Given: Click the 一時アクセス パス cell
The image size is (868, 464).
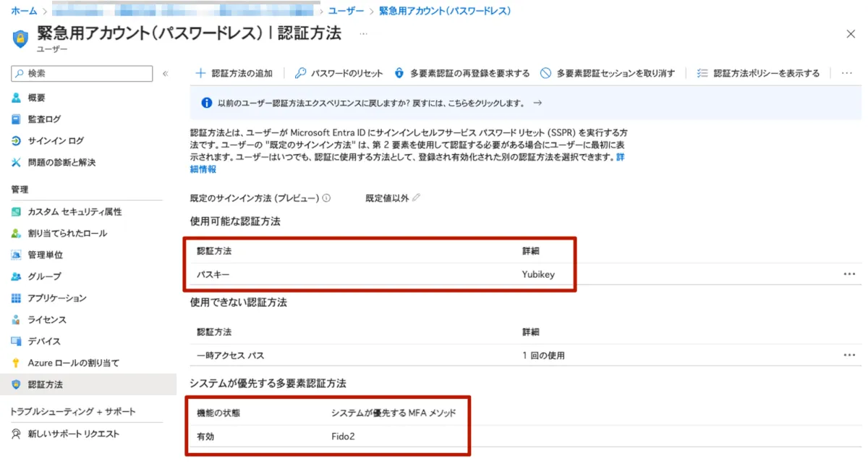Looking at the screenshot, I should coord(230,355).
